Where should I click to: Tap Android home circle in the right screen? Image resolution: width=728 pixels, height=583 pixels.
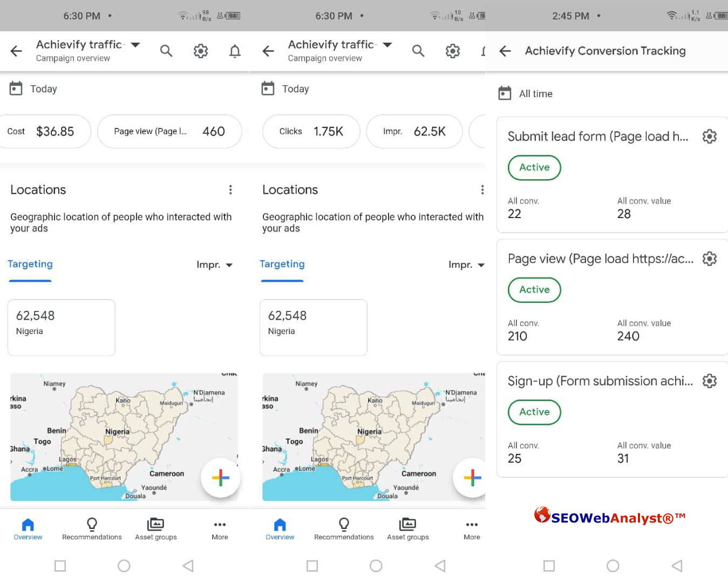click(x=613, y=566)
